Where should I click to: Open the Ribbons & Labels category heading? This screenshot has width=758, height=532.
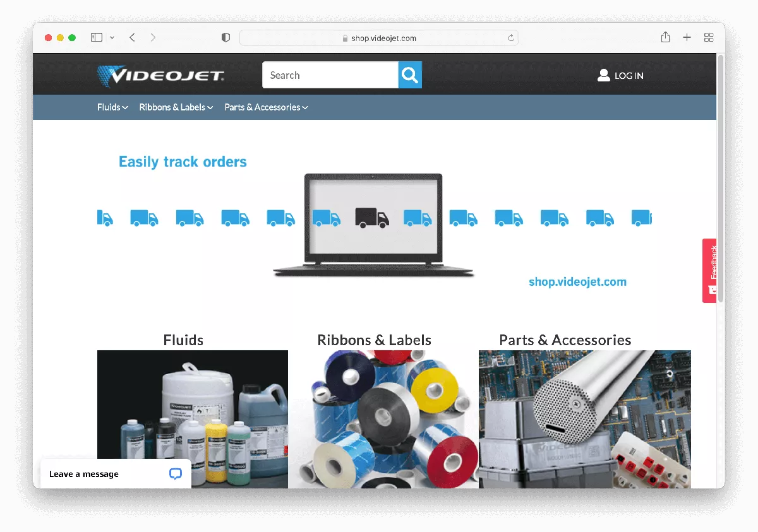[374, 340]
